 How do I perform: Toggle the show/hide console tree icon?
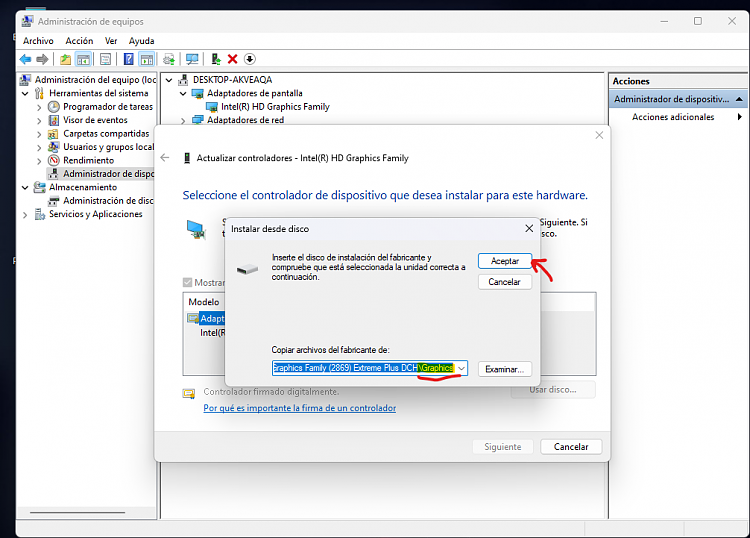(x=83, y=59)
